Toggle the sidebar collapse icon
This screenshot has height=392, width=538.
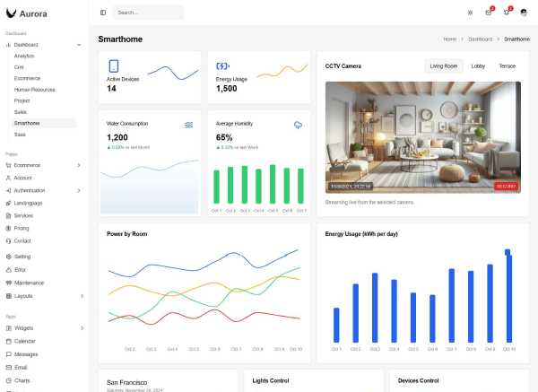coord(103,13)
